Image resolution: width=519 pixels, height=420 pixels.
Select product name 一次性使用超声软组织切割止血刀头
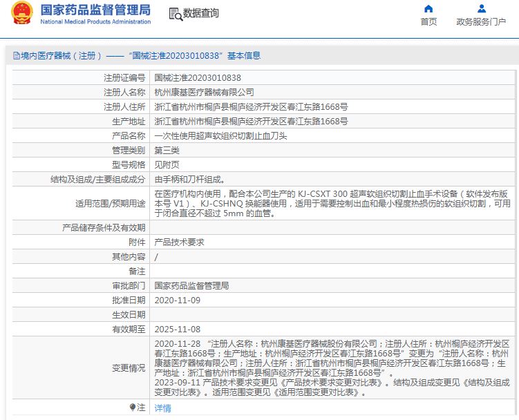pyautogui.click(x=220, y=136)
